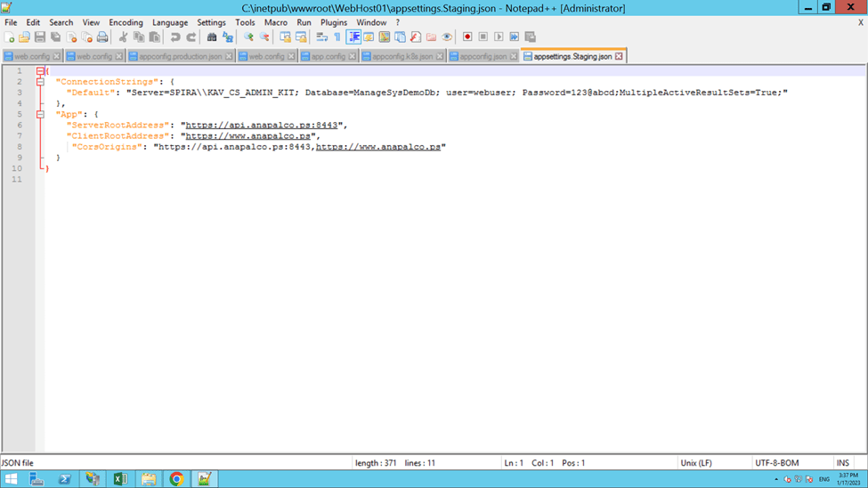Toggle synchronize horizontal scrolling
868x488 pixels.
301,37
